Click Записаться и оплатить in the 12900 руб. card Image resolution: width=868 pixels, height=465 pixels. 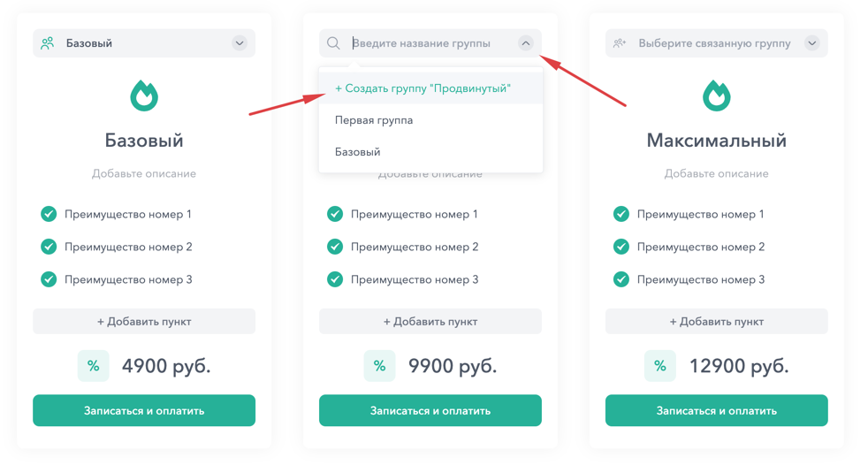(x=716, y=410)
